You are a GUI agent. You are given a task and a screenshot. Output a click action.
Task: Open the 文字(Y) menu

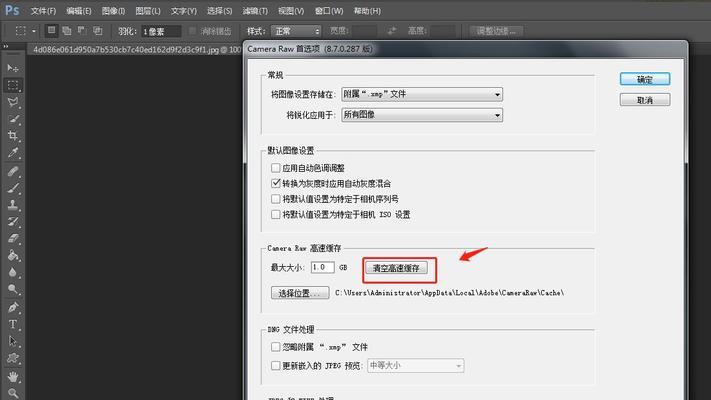[x=184, y=11]
